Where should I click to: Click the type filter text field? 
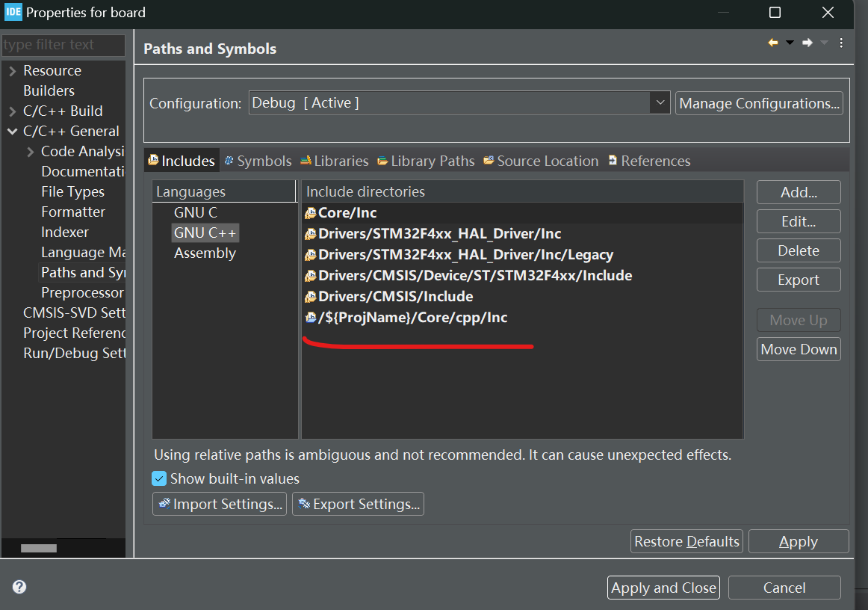(63, 45)
